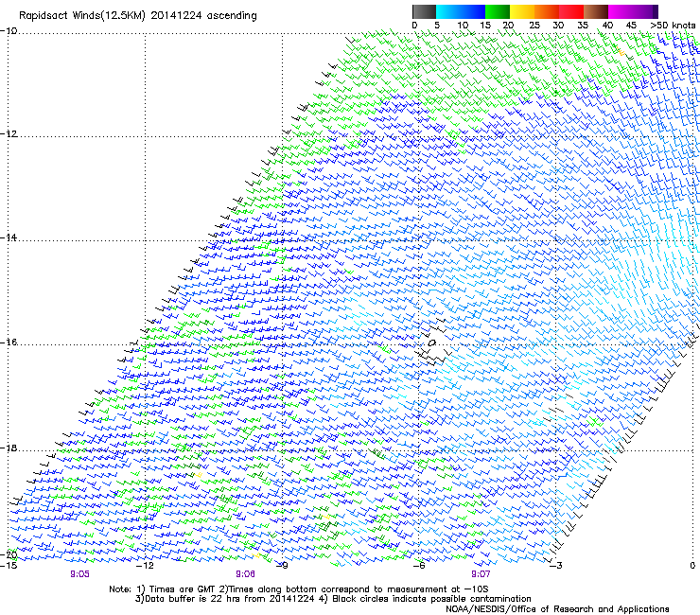Click the '20' label under the color bar
700x615 pixels.
[508, 26]
